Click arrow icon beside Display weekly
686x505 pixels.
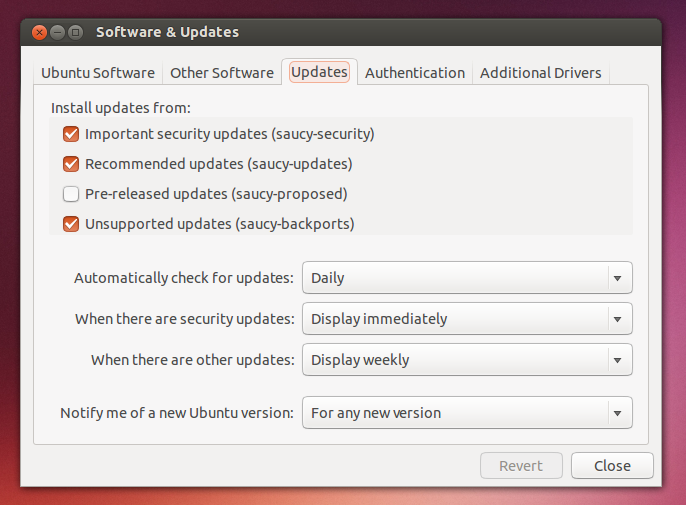coord(617,360)
